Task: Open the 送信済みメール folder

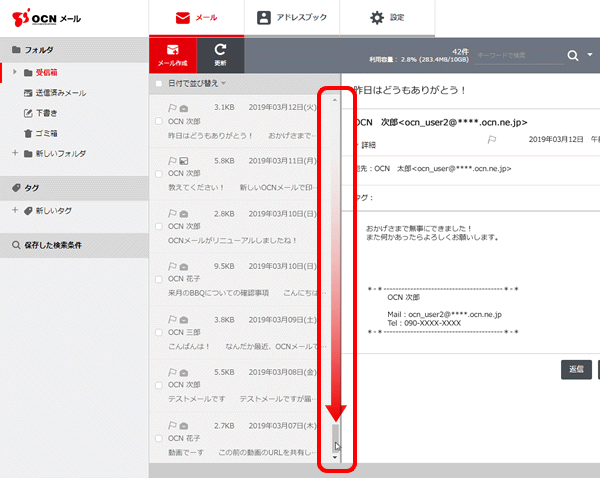Action: [55, 93]
